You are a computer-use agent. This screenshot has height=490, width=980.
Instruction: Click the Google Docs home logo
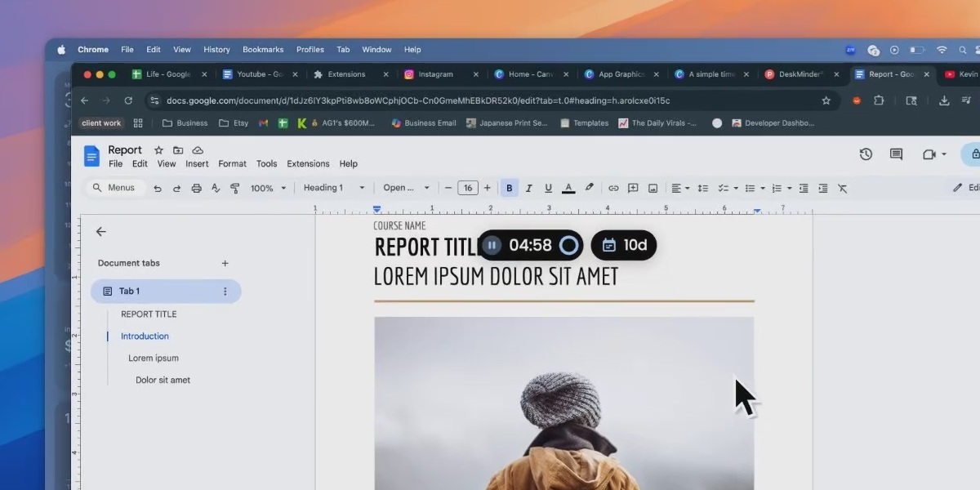click(x=91, y=155)
